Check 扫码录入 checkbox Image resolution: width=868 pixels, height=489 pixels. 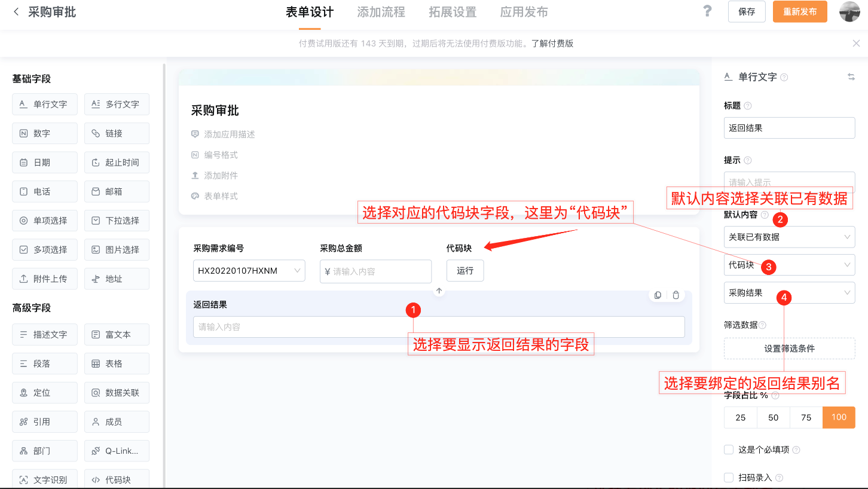729,478
